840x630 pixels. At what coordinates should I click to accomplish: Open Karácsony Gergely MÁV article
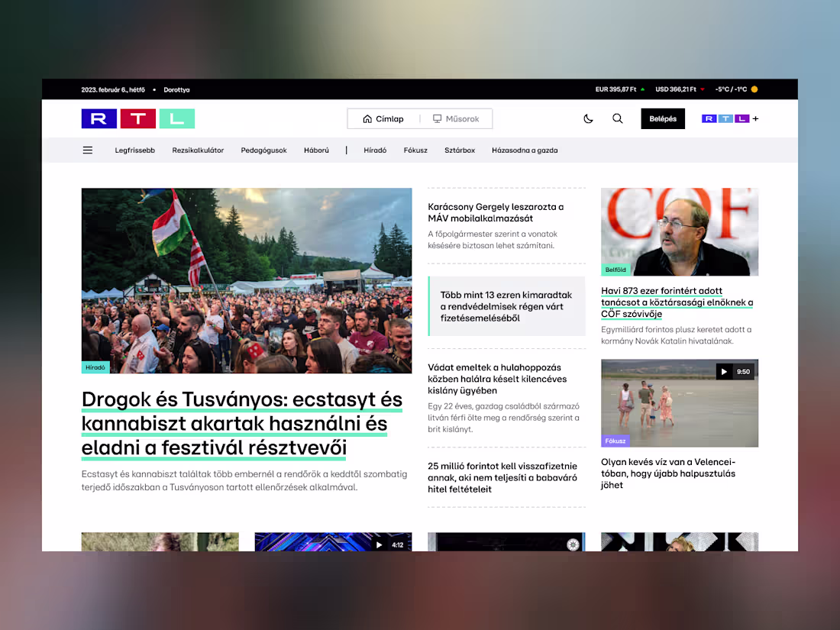pos(496,213)
